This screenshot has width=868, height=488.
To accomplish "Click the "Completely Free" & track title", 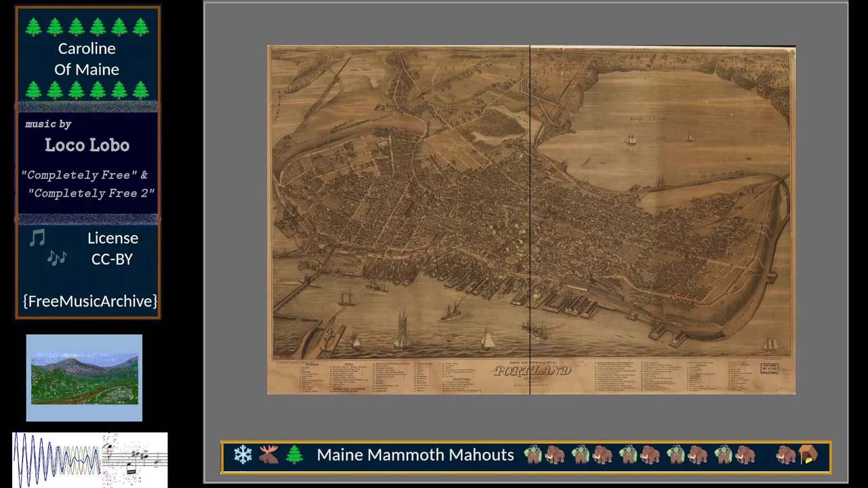I will [85, 175].
